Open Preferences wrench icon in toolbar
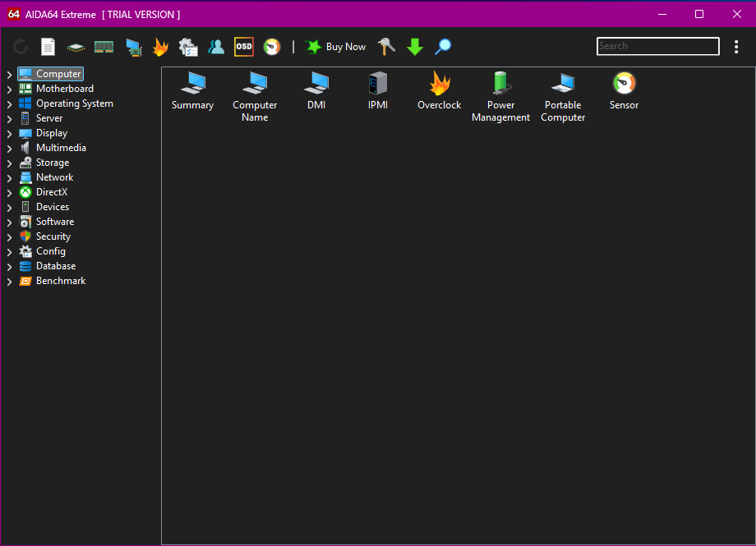 click(386, 47)
